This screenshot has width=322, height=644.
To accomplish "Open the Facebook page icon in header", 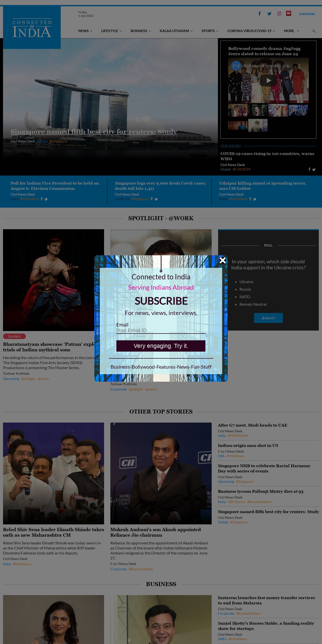I will point(260,14).
